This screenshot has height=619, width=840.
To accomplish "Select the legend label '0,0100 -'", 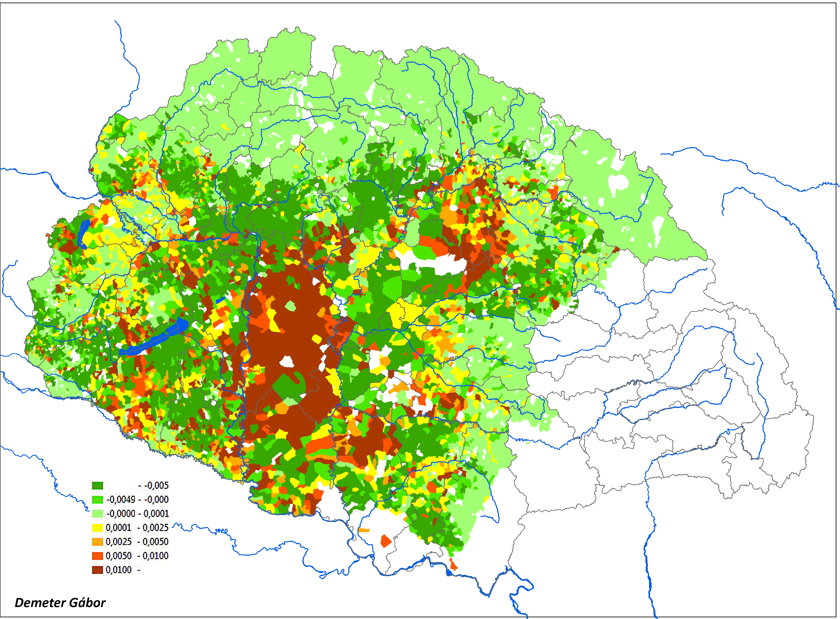I will point(123,570).
